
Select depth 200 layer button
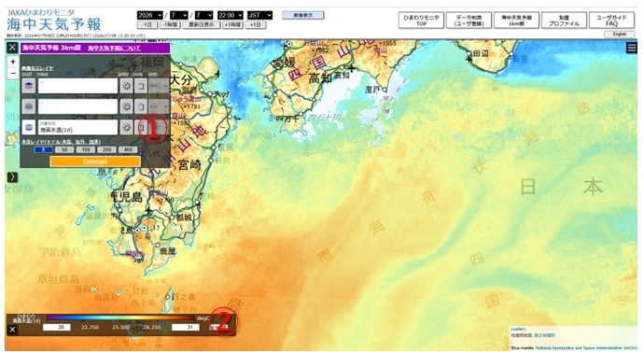tap(106, 150)
